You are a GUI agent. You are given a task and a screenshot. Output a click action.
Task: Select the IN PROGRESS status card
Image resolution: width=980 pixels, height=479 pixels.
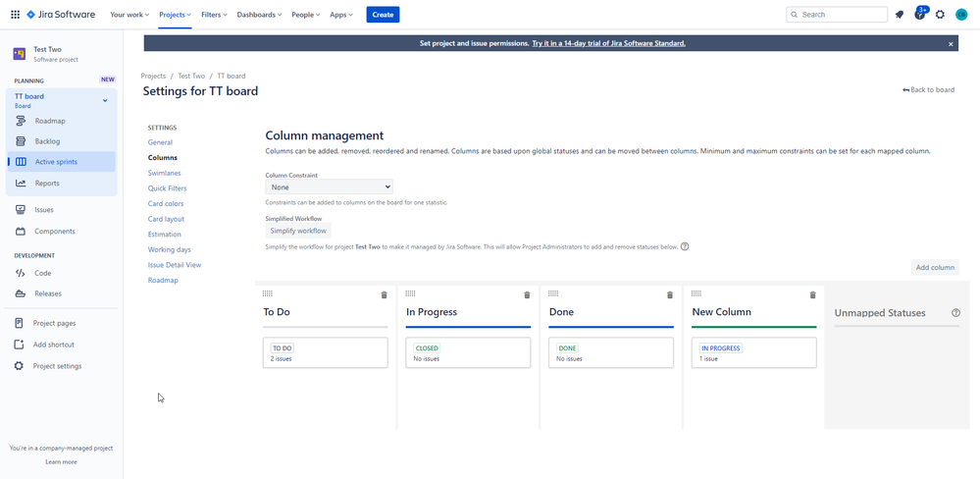coord(753,352)
